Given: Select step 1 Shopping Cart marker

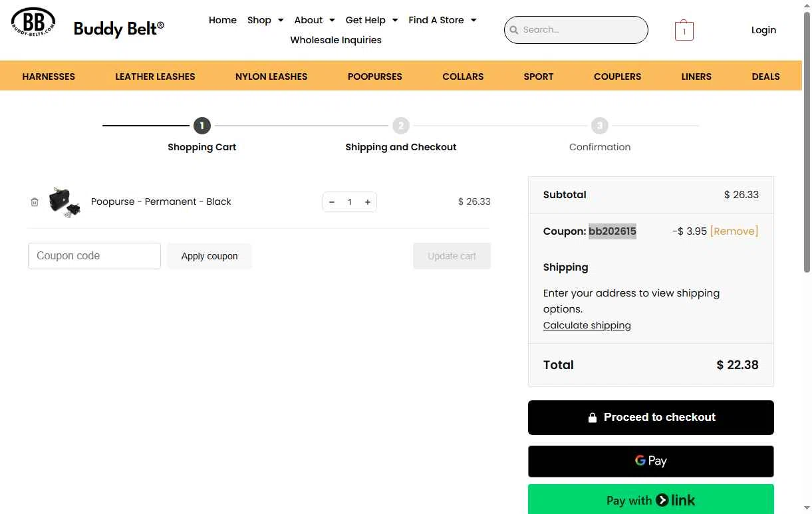Looking at the screenshot, I should coord(202,126).
